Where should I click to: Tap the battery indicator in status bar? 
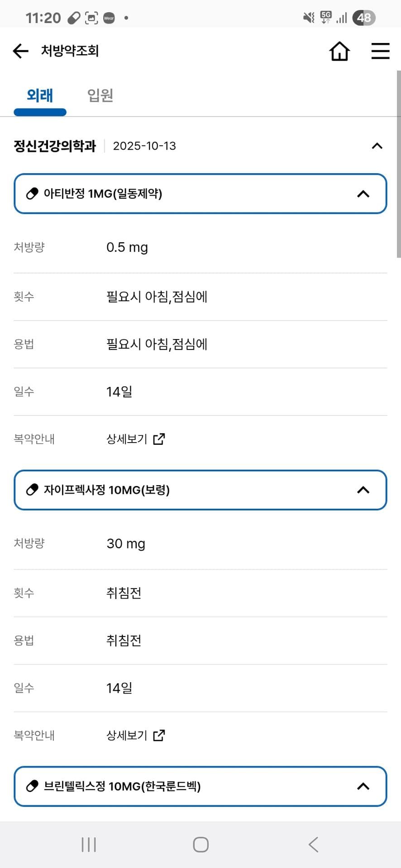(364, 18)
